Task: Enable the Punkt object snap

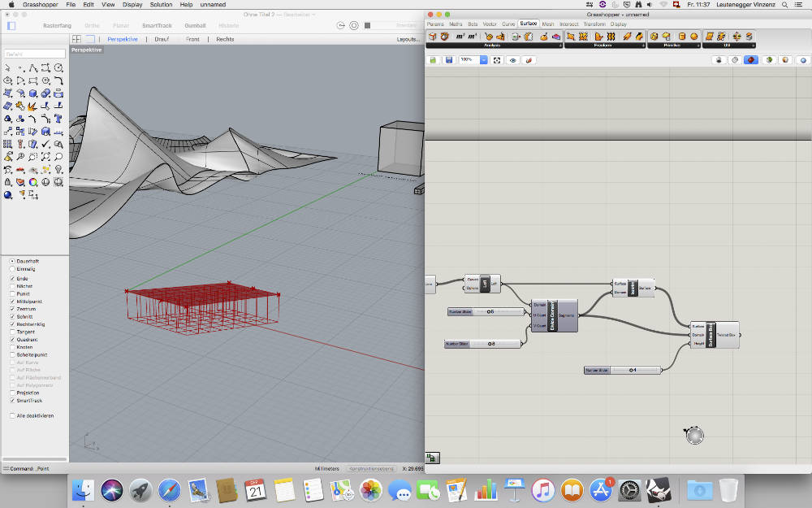Action: pyautogui.click(x=12, y=294)
